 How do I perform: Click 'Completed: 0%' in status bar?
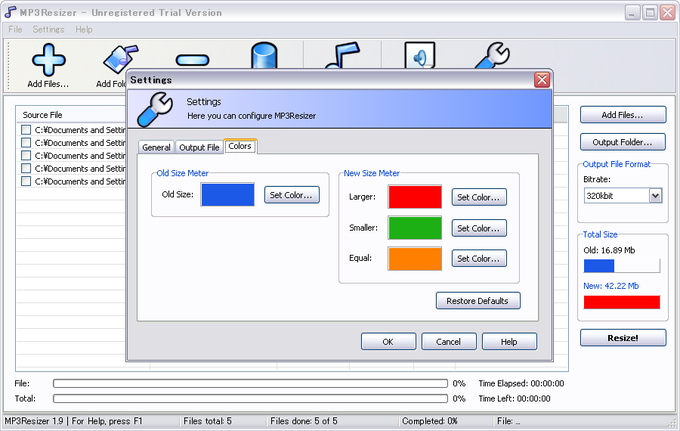tap(430, 421)
